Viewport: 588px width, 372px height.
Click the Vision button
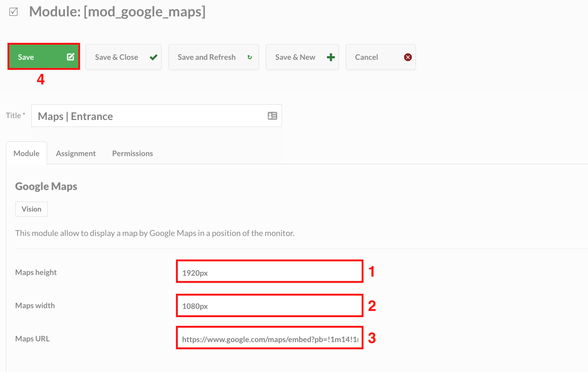tap(31, 209)
